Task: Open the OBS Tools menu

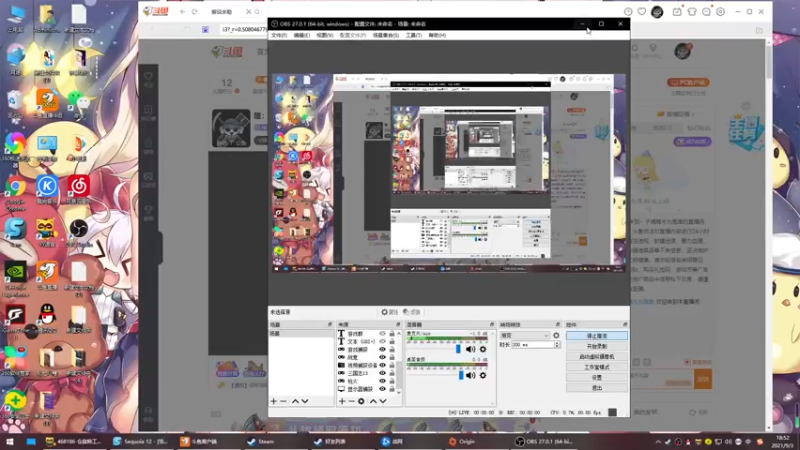Action: 413,35
